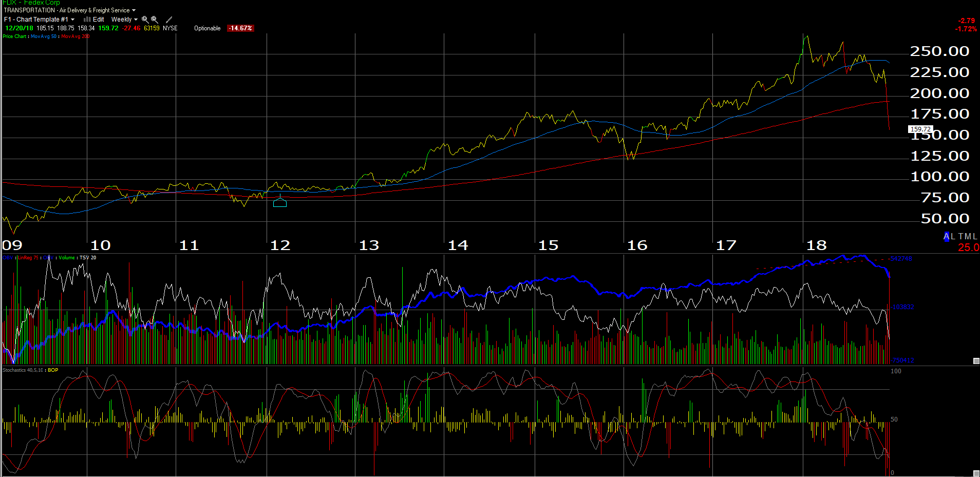Click the 18 year axis label
The image size is (980, 477).
(817, 245)
